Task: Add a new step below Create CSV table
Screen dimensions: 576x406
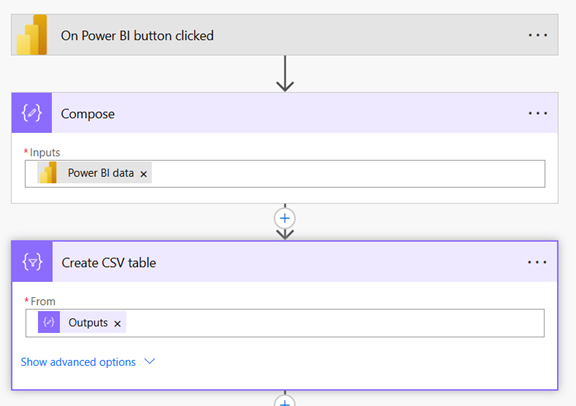Action: [x=285, y=401]
